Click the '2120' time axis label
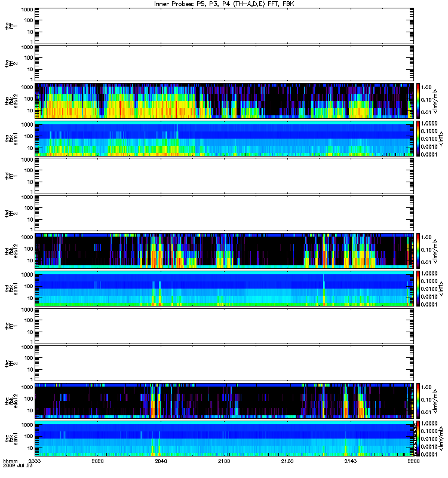Image resolution: width=448 pixels, height=478 pixels. 287,461
